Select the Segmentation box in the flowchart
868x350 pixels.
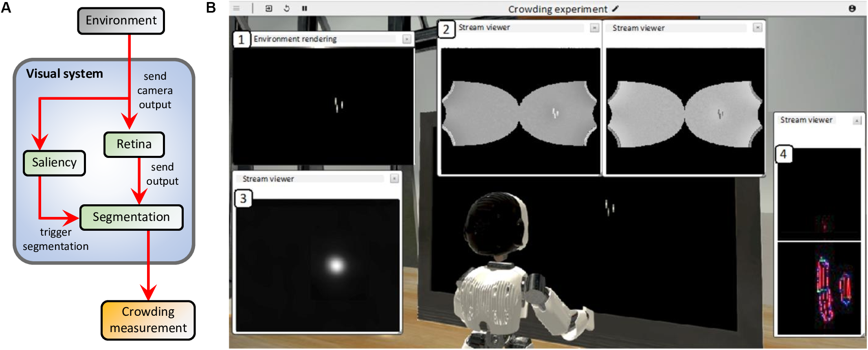[131, 217]
